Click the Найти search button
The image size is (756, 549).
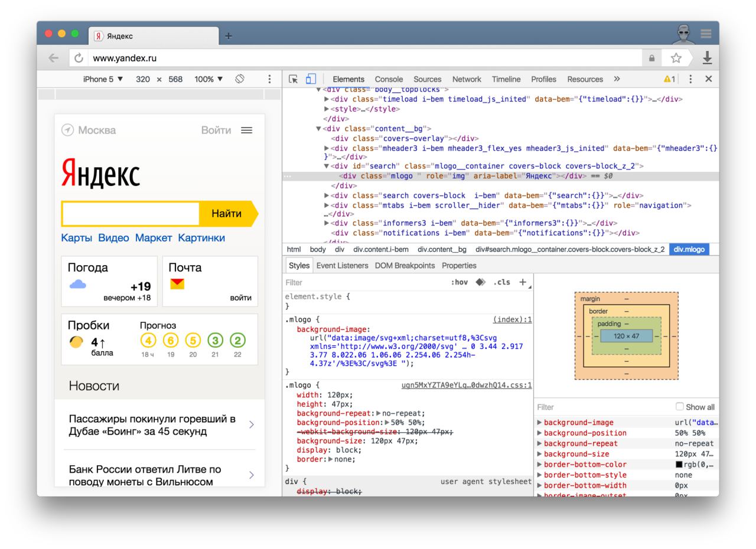228,214
